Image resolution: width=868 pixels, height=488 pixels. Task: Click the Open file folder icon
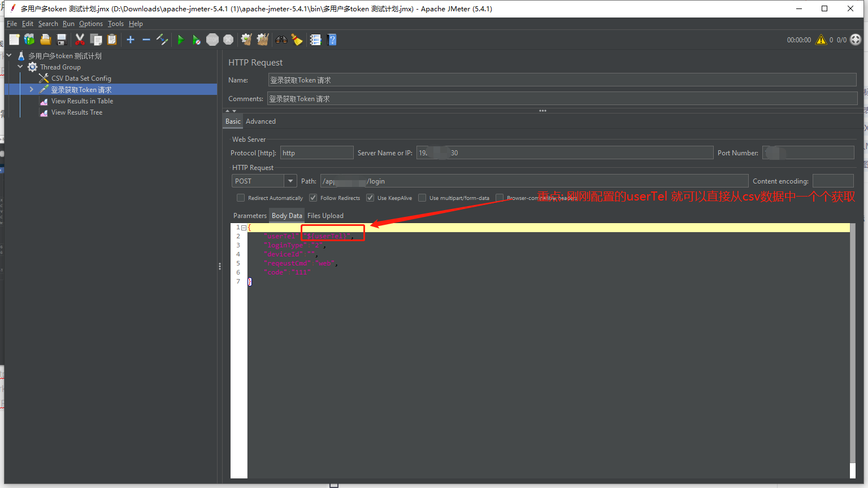pos(46,40)
